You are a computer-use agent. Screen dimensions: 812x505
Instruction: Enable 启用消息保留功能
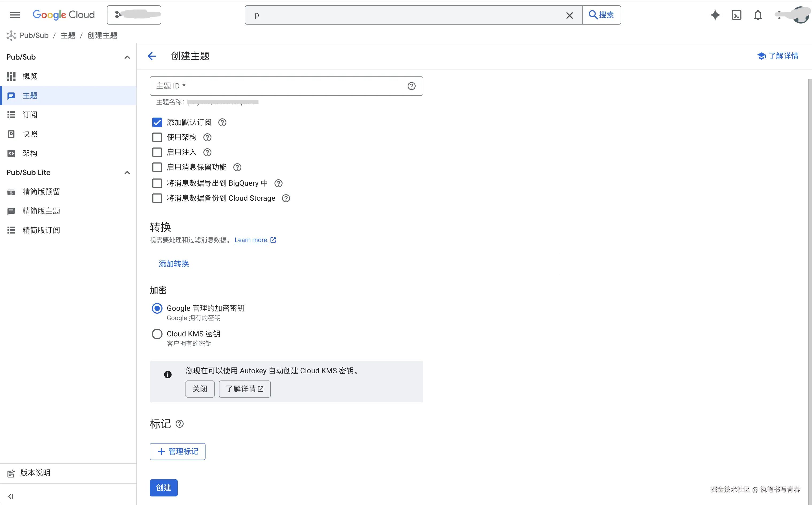click(x=157, y=167)
